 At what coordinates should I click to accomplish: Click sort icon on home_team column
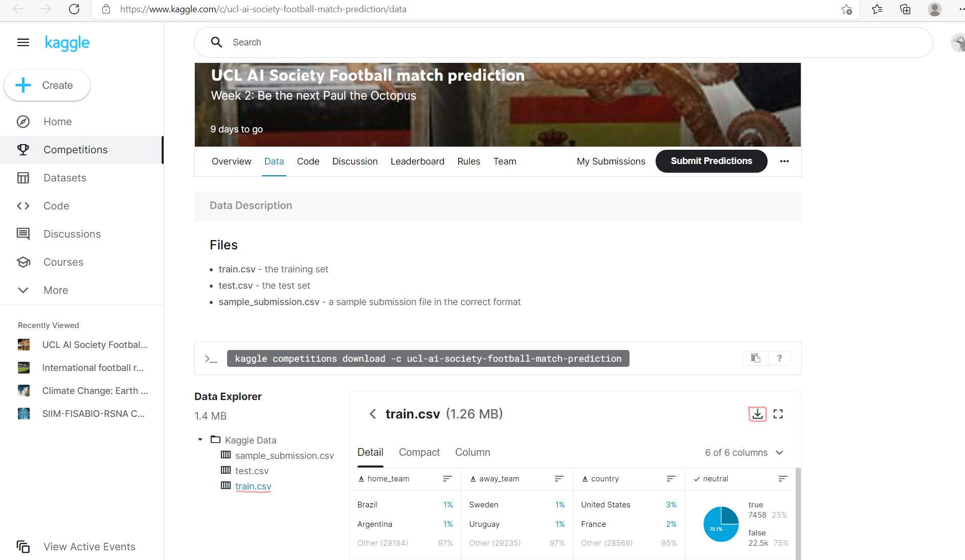pyautogui.click(x=447, y=479)
